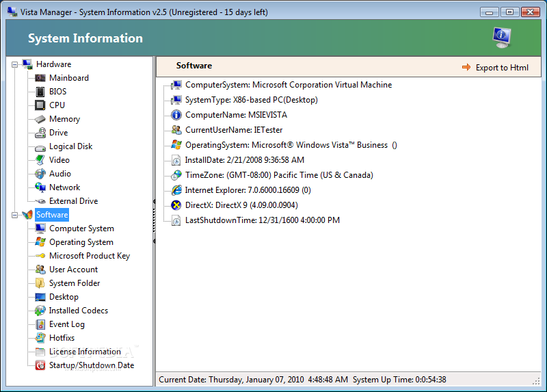Click the TimeZone globe clock icon

point(176,175)
